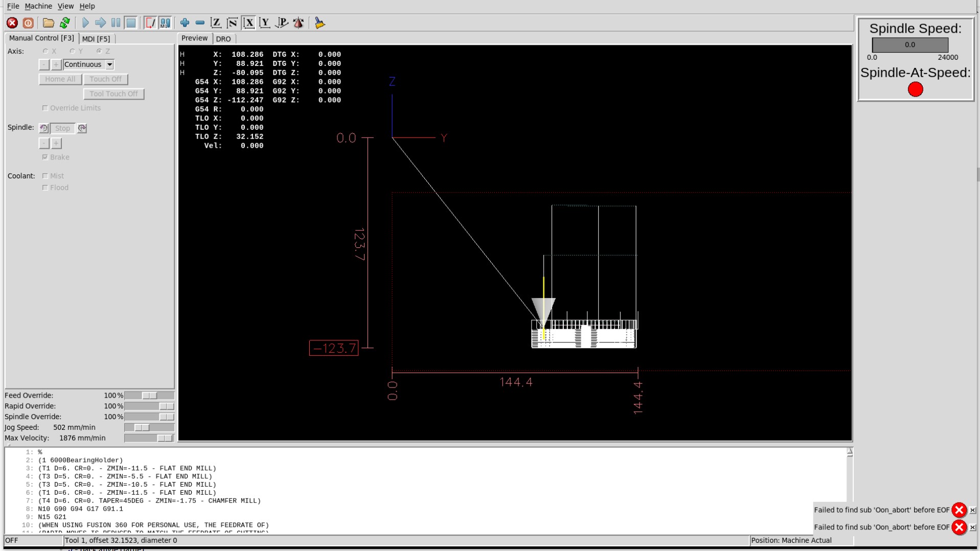Open the Machine menu
980x551 pixels.
[x=38, y=6]
